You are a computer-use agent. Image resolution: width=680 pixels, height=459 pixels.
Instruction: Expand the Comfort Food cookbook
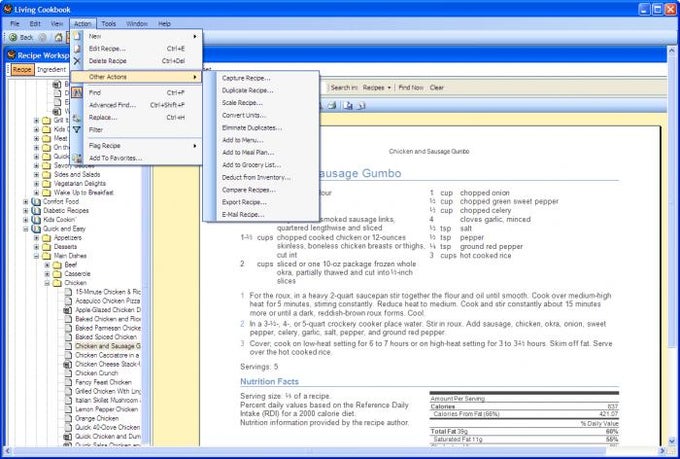(x=26, y=202)
